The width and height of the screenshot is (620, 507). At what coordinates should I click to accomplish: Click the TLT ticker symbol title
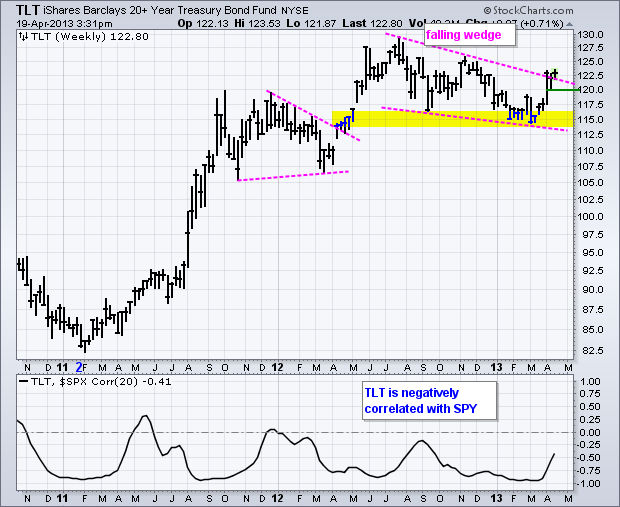point(28,10)
